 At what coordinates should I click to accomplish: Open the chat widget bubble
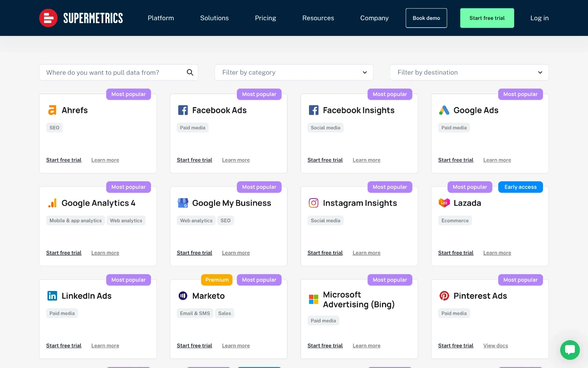[x=570, y=350]
